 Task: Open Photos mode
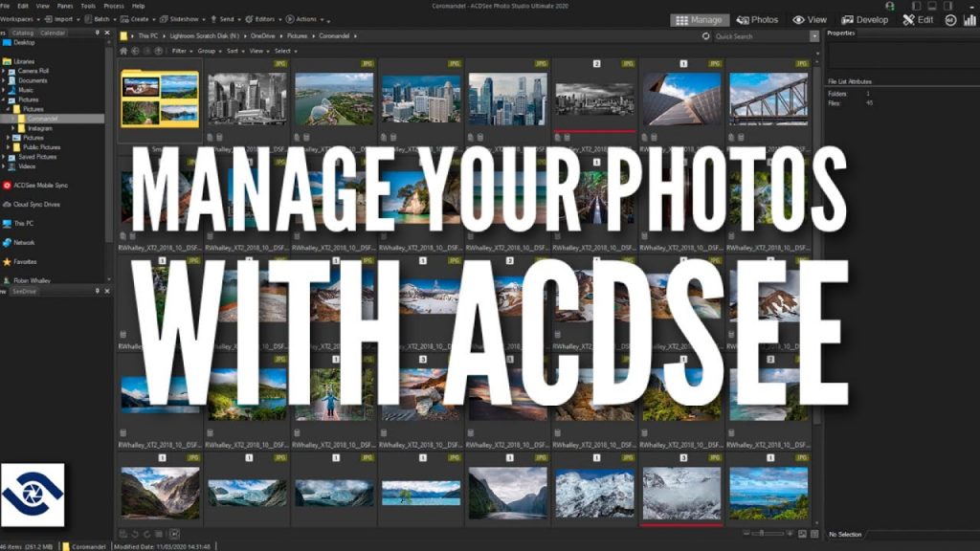coord(758,20)
